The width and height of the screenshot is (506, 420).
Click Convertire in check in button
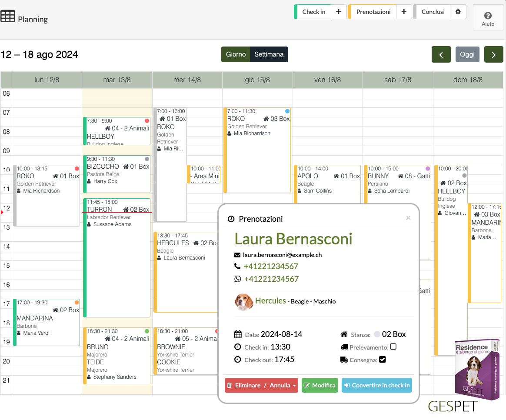(x=376, y=385)
